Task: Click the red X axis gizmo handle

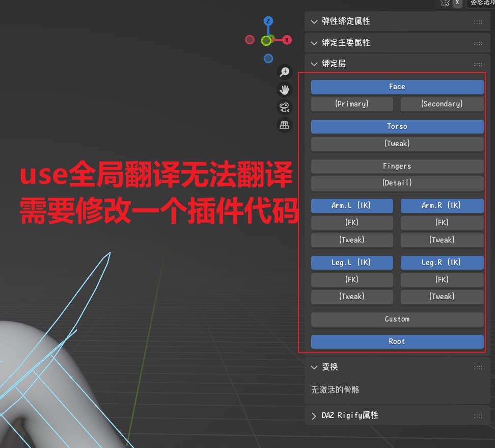Action: 287,40
